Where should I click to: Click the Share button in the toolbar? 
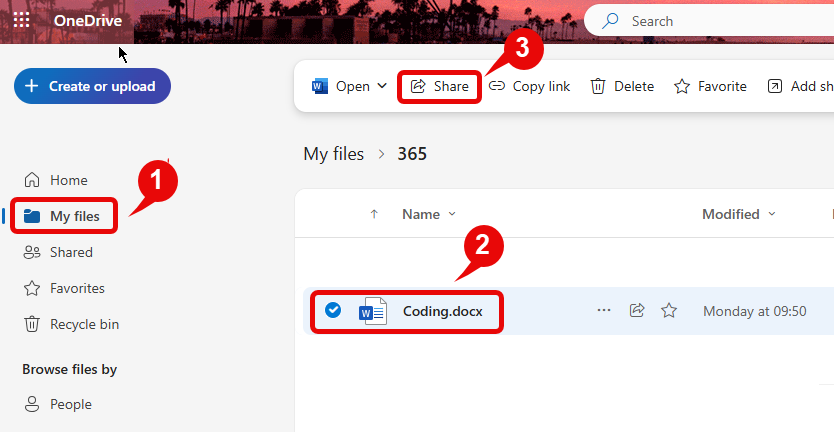440,86
